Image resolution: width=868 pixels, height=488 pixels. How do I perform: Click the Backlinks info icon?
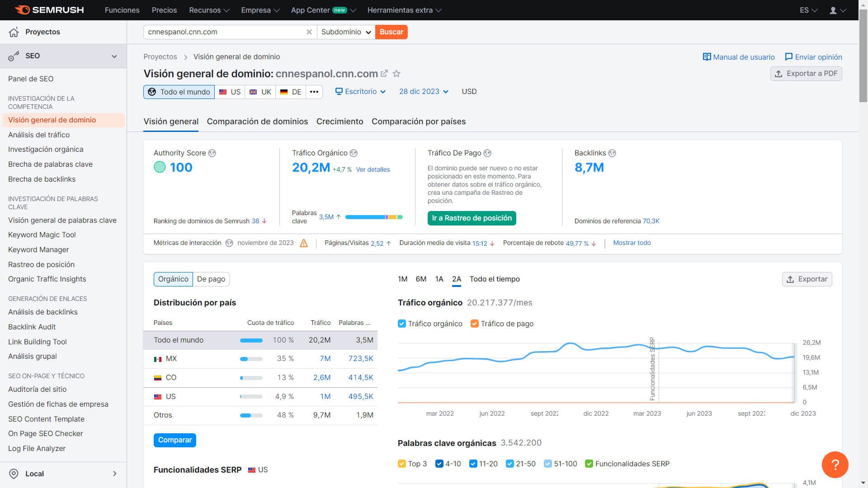point(612,153)
